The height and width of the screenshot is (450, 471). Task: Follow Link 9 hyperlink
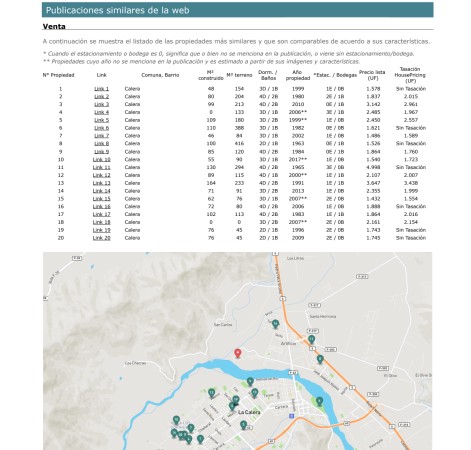(x=101, y=152)
